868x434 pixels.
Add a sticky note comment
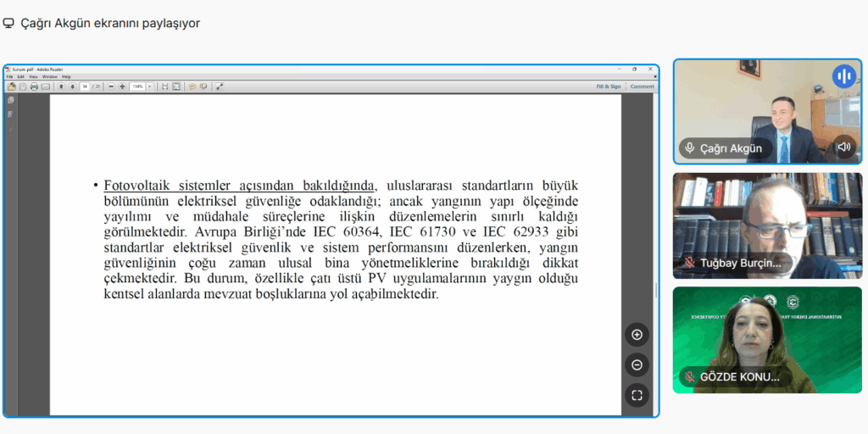tap(192, 86)
